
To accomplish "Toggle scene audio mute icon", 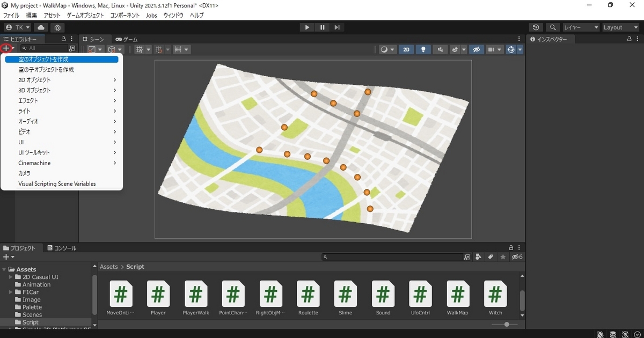I will tap(440, 49).
